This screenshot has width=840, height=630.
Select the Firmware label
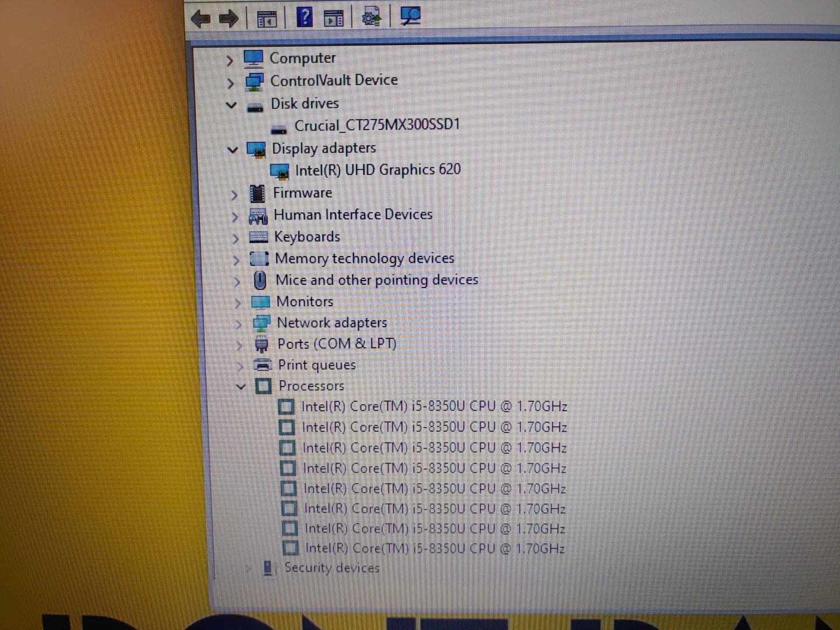303,193
